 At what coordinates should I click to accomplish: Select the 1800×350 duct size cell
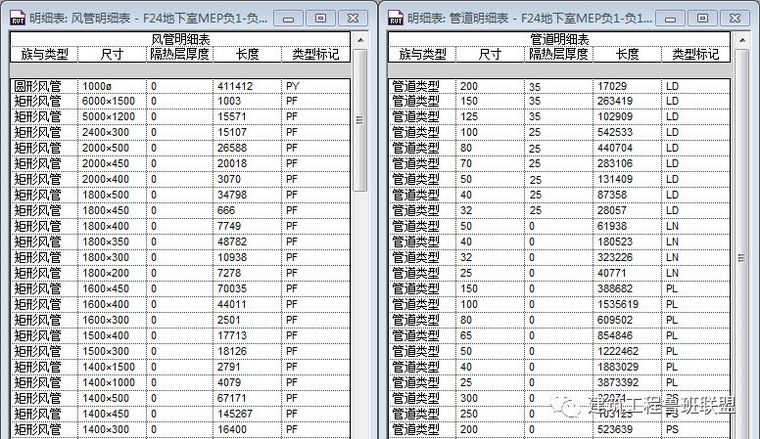111,242
